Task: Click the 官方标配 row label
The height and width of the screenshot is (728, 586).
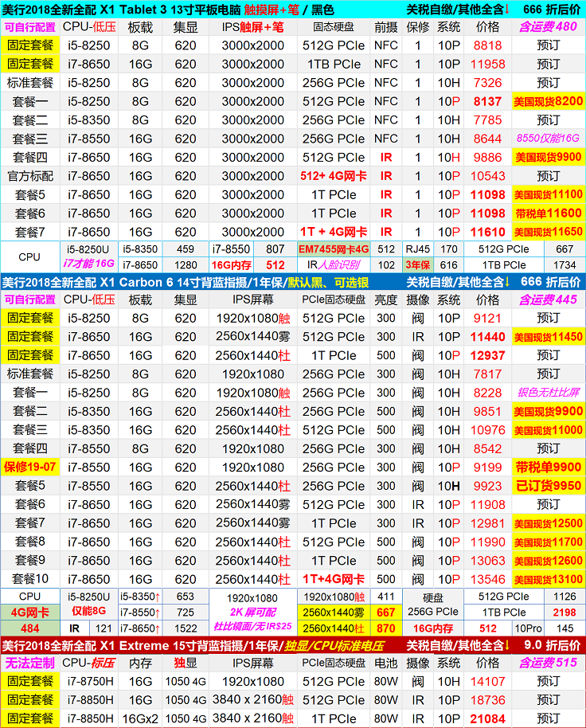Action: (30, 176)
